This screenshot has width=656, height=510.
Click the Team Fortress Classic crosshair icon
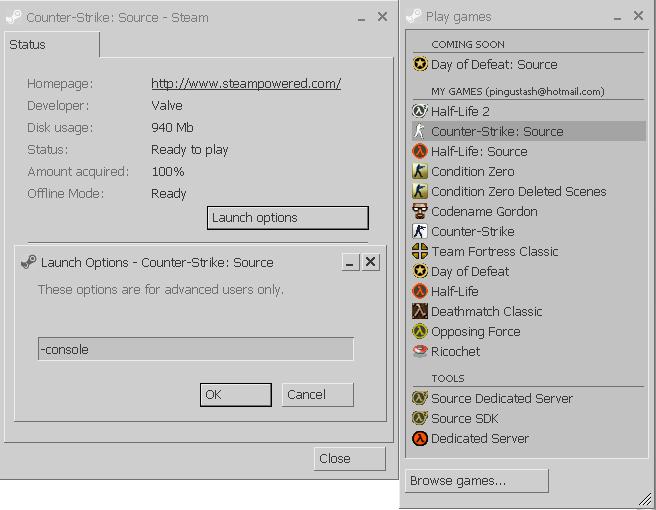(420, 251)
